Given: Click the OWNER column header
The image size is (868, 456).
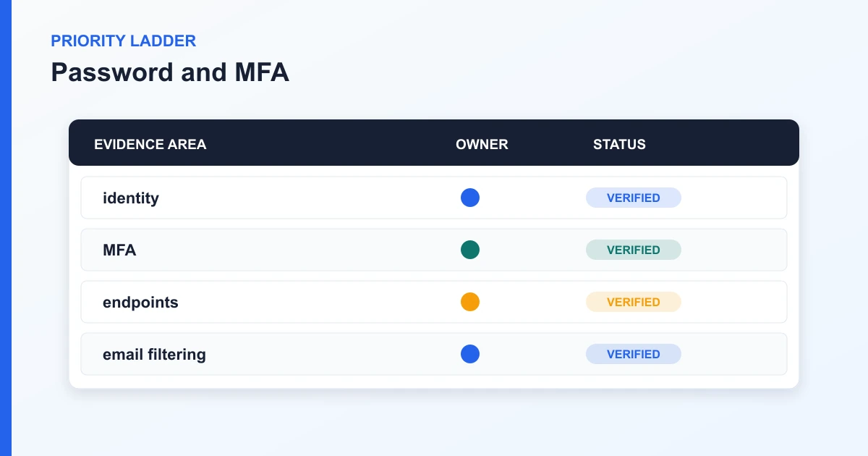Looking at the screenshot, I should point(482,144).
